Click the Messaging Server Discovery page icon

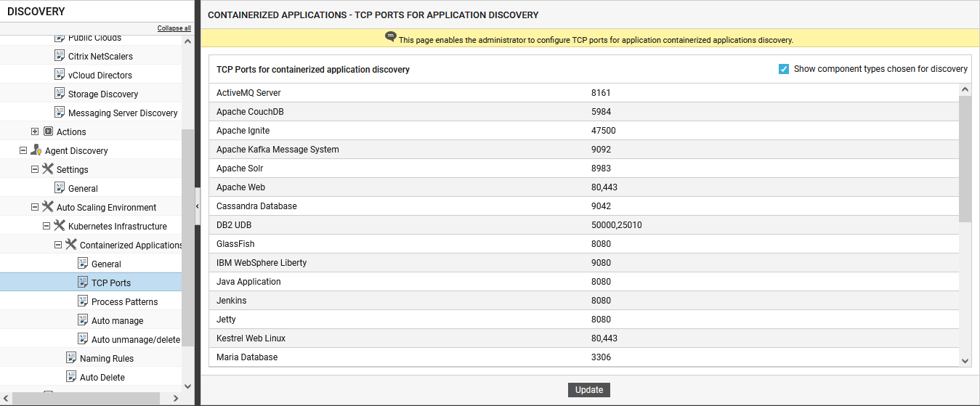point(60,113)
